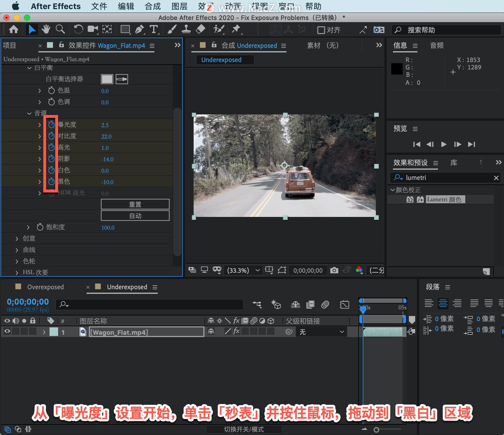Select the Rotation tool
504x435 pixels.
click(x=78, y=29)
